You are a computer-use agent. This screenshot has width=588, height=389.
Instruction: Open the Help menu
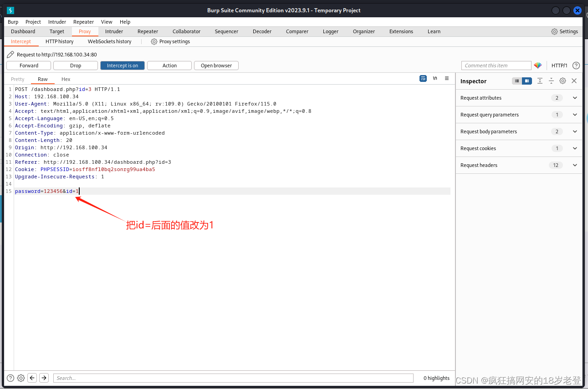(x=125, y=22)
